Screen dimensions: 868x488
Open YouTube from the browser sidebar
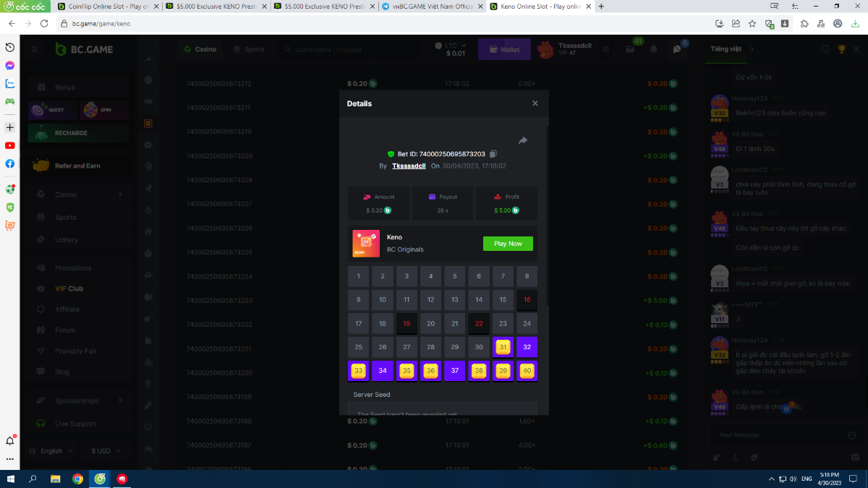point(10,145)
